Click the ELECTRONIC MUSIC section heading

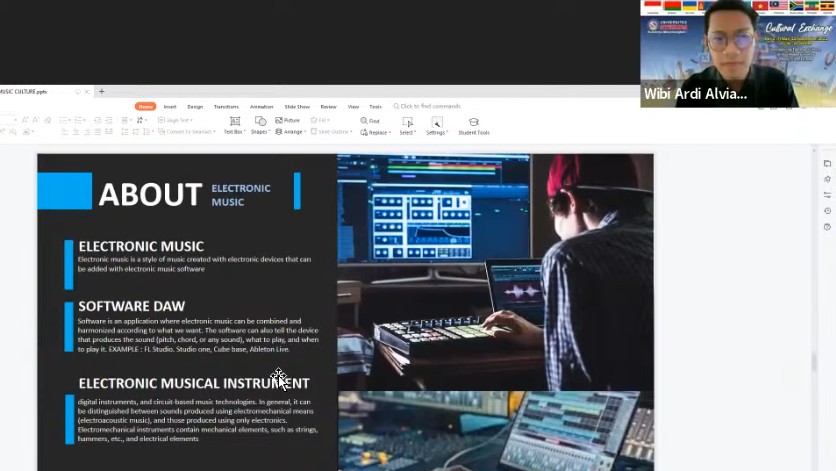pyautogui.click(x=141, y=246)
